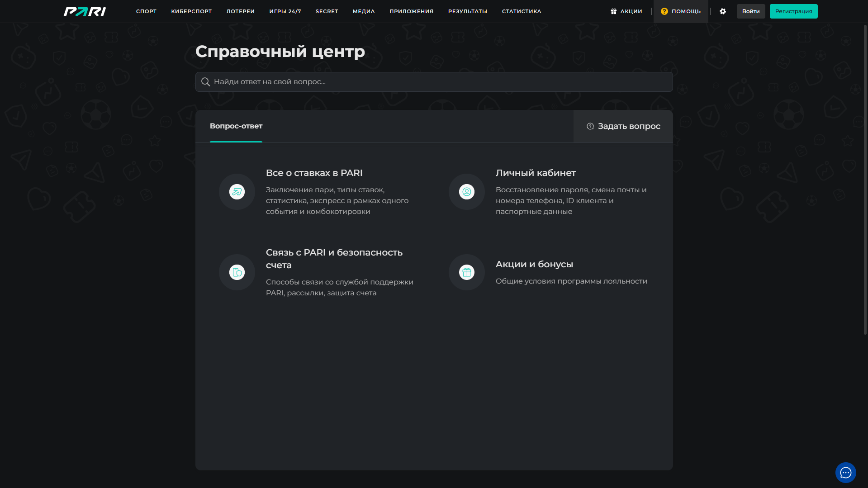Select the Вопрос-ответ tab
The image size is (868, 488).
[x=236, y=126]
